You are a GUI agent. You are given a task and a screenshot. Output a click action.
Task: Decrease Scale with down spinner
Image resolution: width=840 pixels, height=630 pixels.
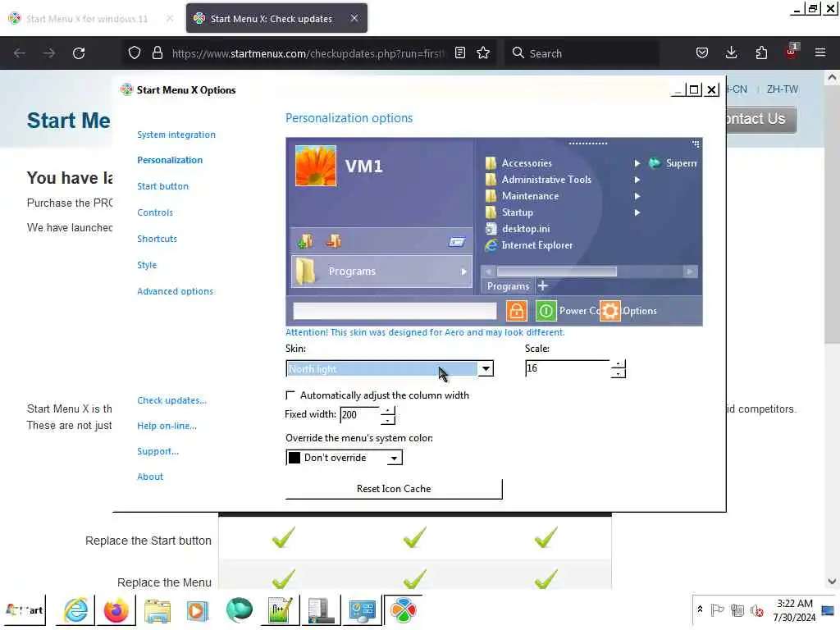click(619, 373)
